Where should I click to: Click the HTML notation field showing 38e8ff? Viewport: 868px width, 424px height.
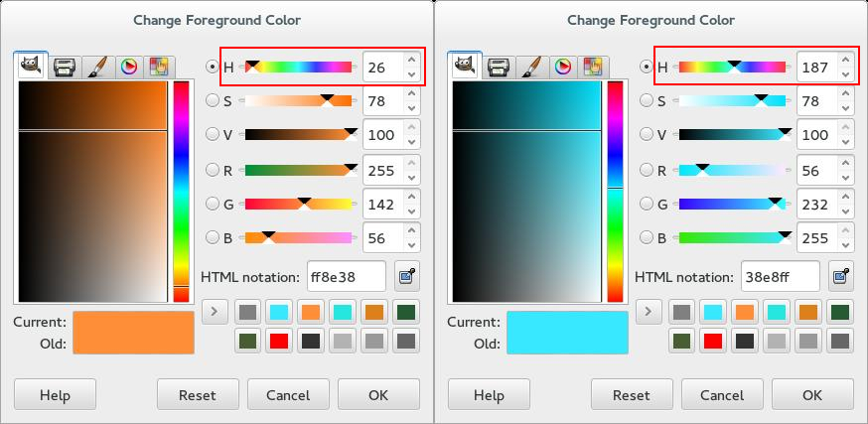(779, 275)
